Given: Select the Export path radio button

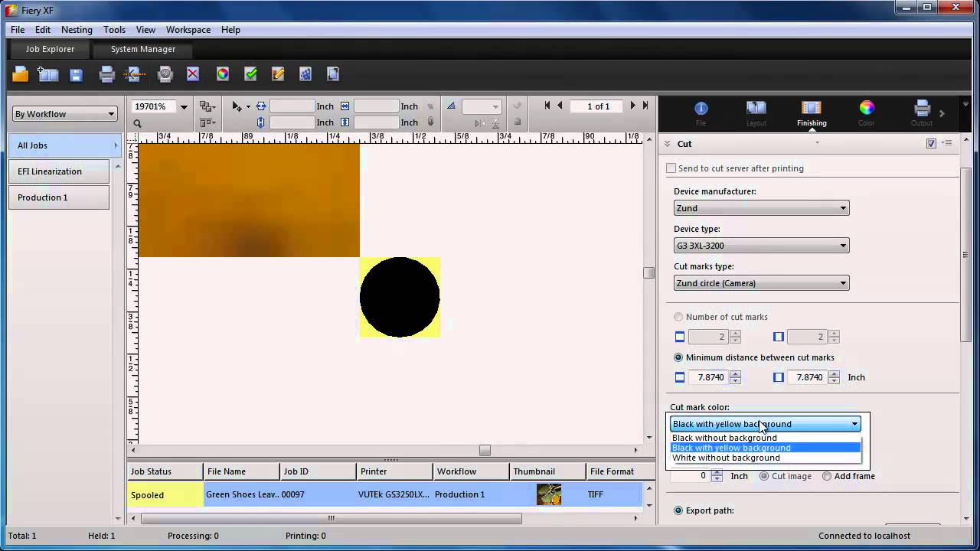Looking at the screenshot, I should [x=678, y=510].
